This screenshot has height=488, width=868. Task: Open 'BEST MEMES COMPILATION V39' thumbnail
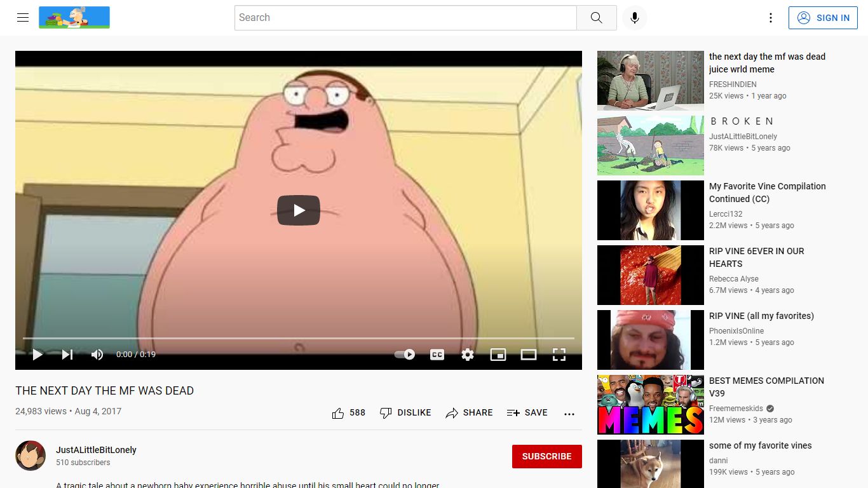pyautogui.click(x=651, y=405)
